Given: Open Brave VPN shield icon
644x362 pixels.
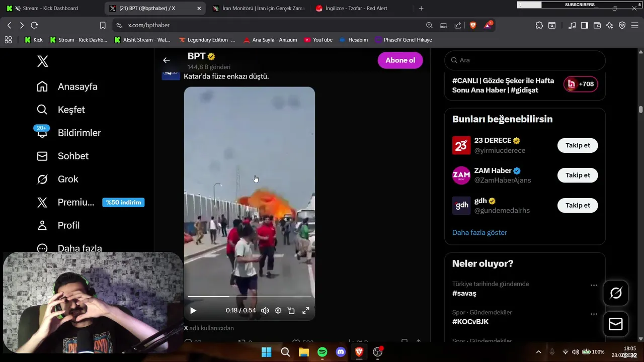Looking at the screenshot, I should point(622,25).
